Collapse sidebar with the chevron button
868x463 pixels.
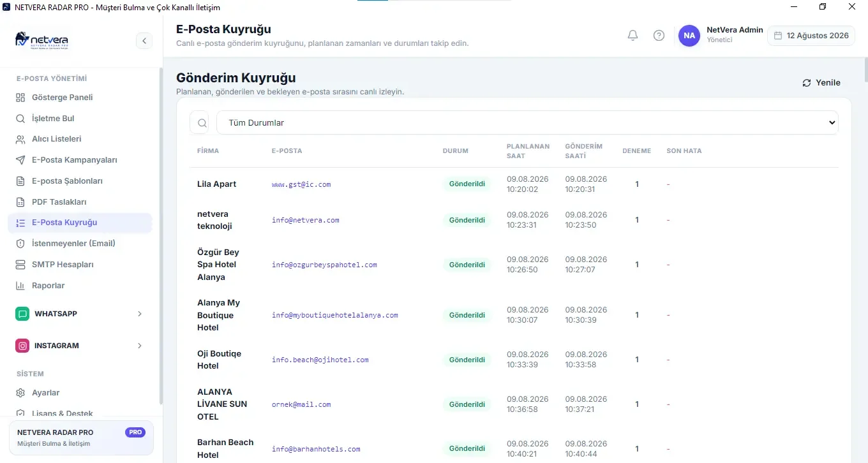[x=144, y=41]
